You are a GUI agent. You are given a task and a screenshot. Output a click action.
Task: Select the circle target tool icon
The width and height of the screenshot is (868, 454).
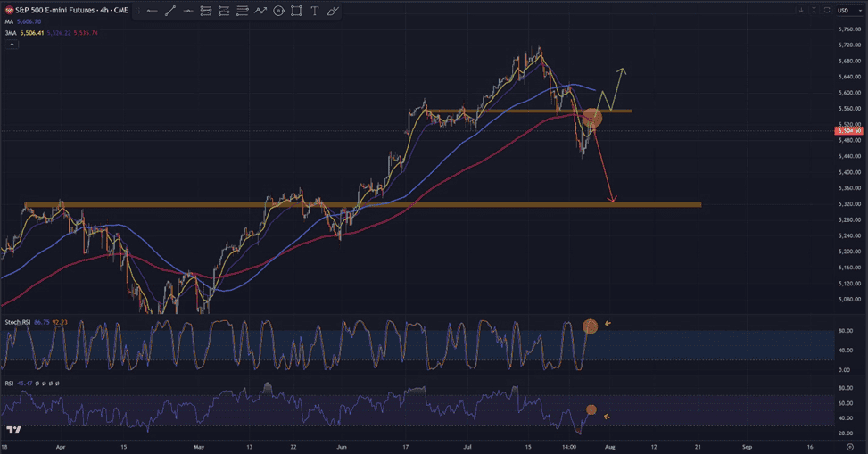pos(278,11)
